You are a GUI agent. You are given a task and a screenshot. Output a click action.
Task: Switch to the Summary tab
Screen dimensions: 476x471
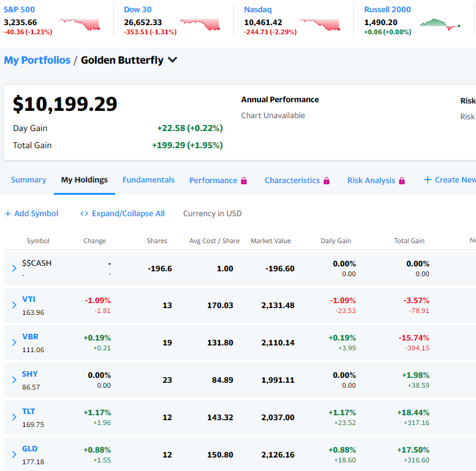click(x=29, y=180)
